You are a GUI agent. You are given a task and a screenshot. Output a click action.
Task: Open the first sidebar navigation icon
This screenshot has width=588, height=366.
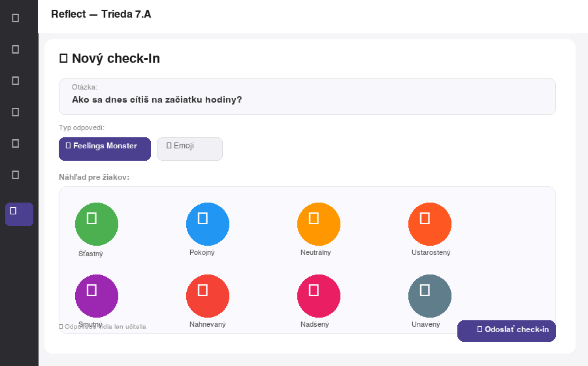point(16,18)
